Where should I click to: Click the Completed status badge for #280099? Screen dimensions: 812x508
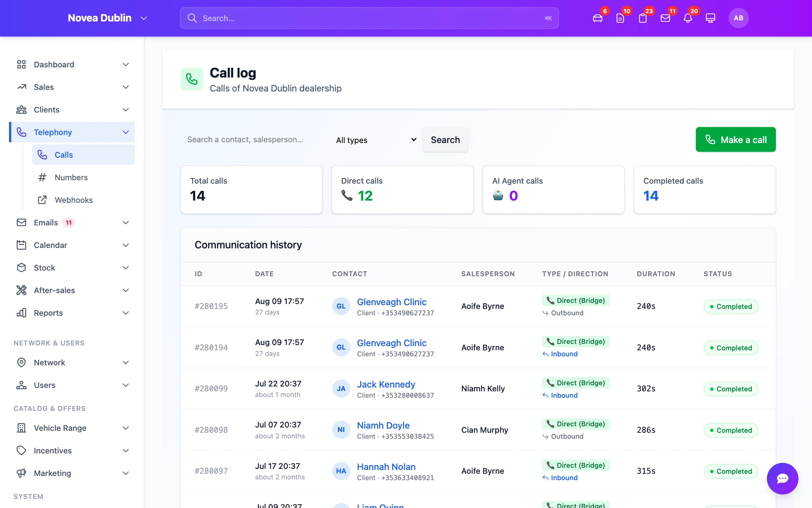tap(731, 389)
